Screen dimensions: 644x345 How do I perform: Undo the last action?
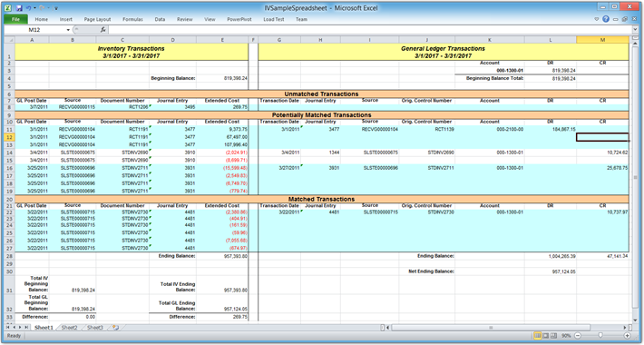click(x=28, y=8)
